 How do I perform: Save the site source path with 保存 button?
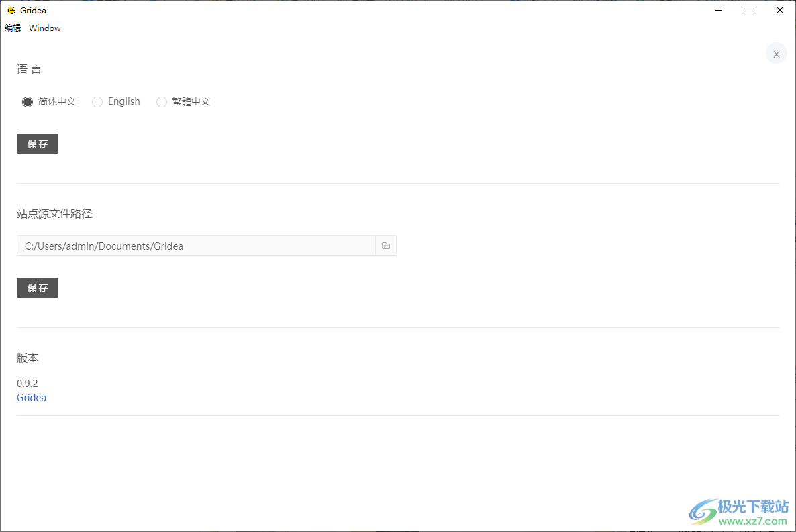[x=38, y=288]
